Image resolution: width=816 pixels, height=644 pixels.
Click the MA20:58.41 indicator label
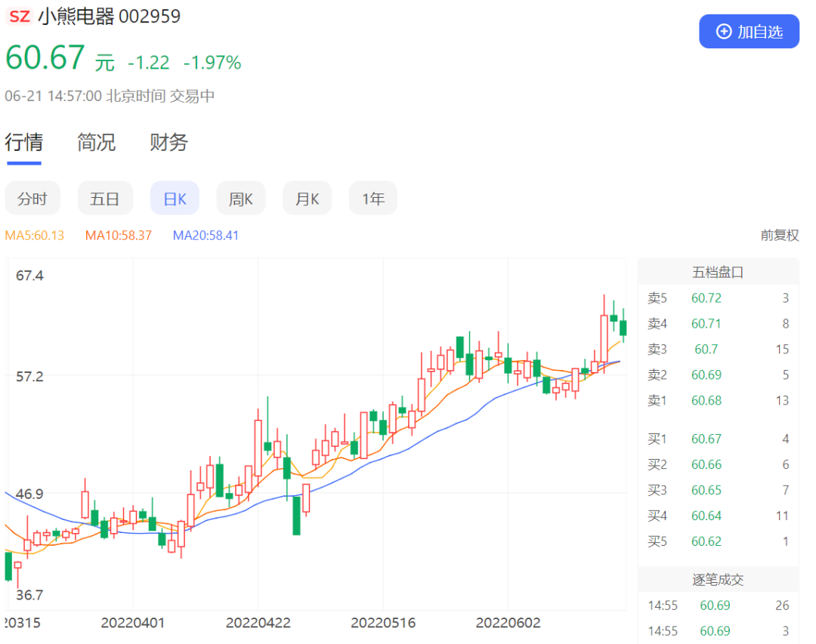point(206,235)
